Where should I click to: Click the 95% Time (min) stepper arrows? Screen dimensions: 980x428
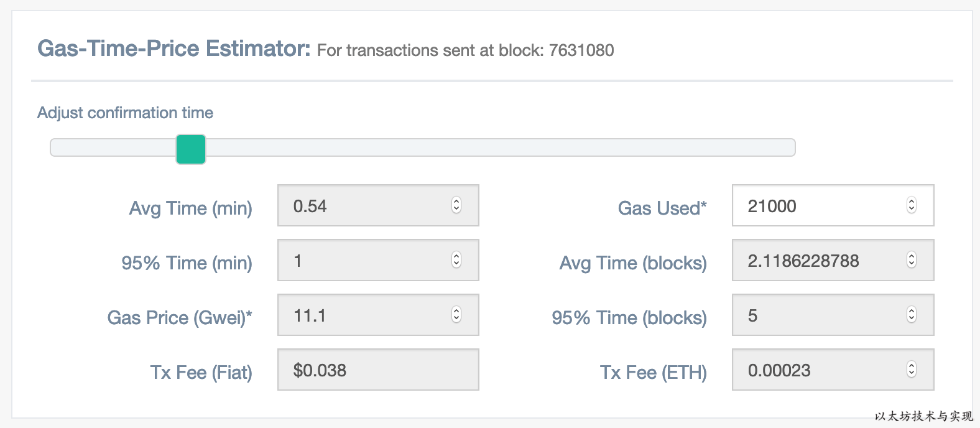point(456,260)
